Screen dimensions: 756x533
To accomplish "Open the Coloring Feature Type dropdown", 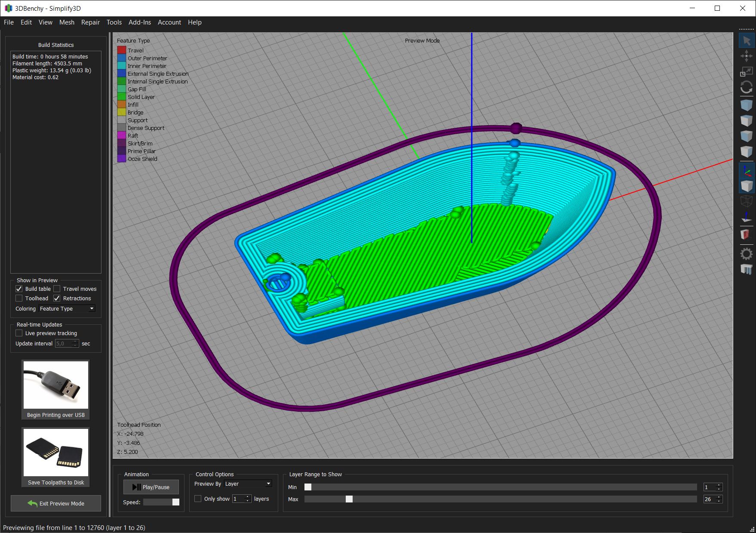I will pos(67,308).
